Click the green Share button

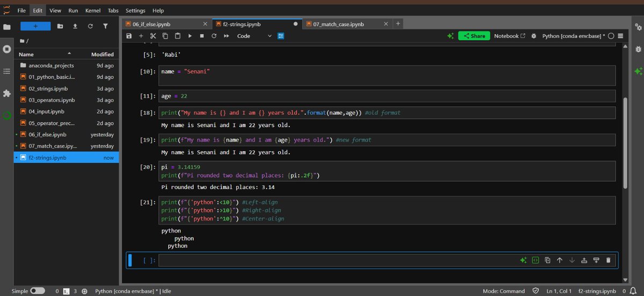[x=474, y=36]
